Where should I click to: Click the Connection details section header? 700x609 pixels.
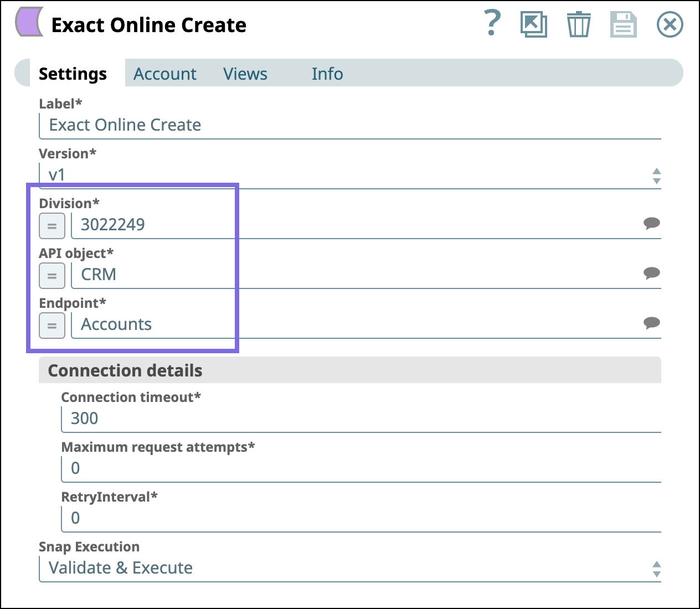(x=350, y=370)
